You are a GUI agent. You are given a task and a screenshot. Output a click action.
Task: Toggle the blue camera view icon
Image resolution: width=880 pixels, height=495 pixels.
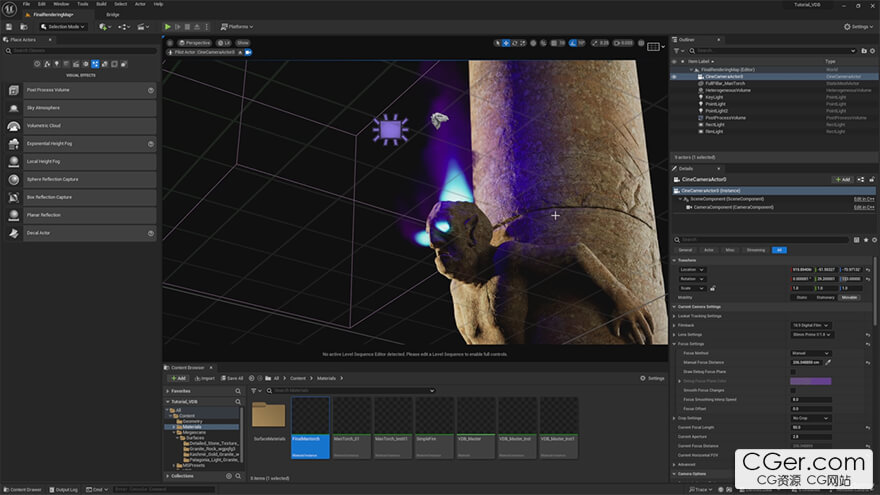248,52
